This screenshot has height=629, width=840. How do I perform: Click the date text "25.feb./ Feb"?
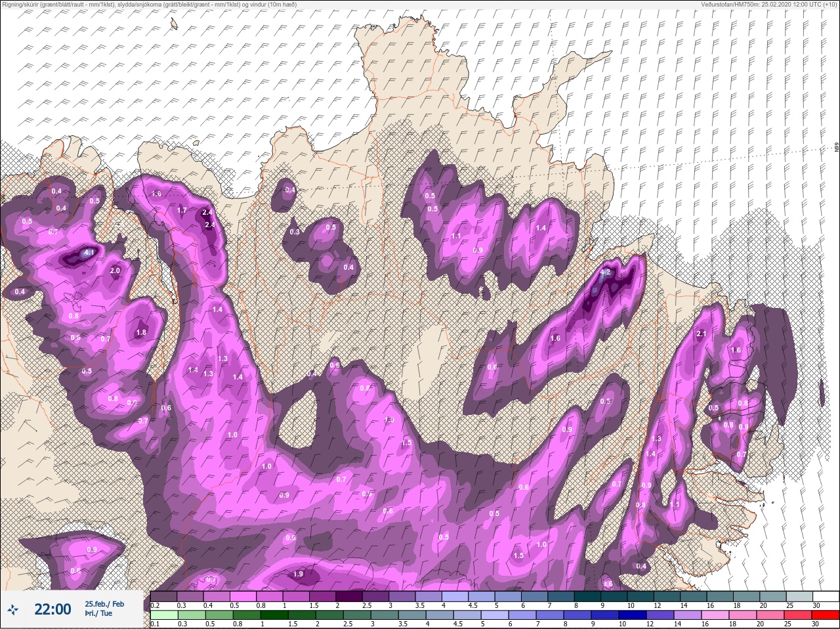point(104,603)
